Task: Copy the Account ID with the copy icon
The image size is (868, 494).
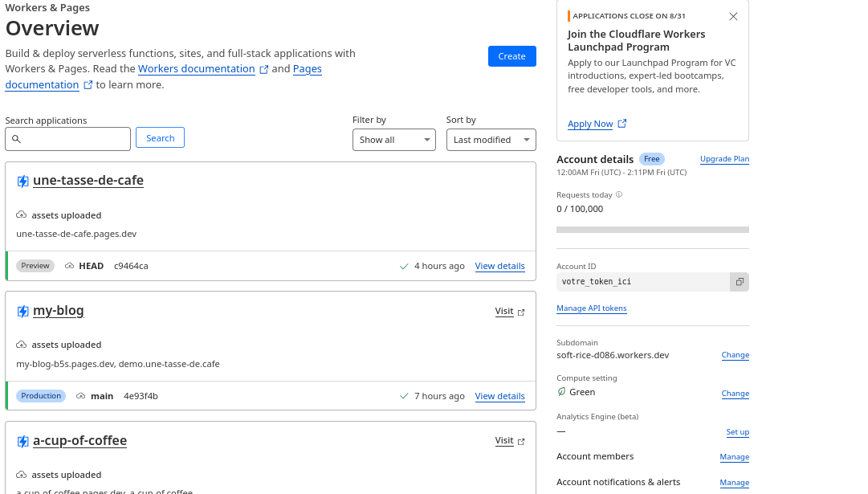Action: tap(740, 282)
